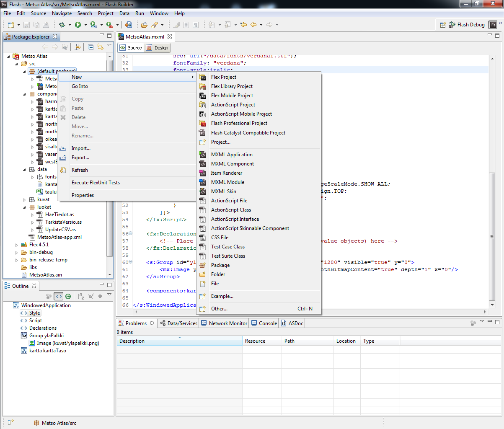Screen dimensions: 504x429
Task: Click the Flash Debug perspective button
Action: pos(467,25)
